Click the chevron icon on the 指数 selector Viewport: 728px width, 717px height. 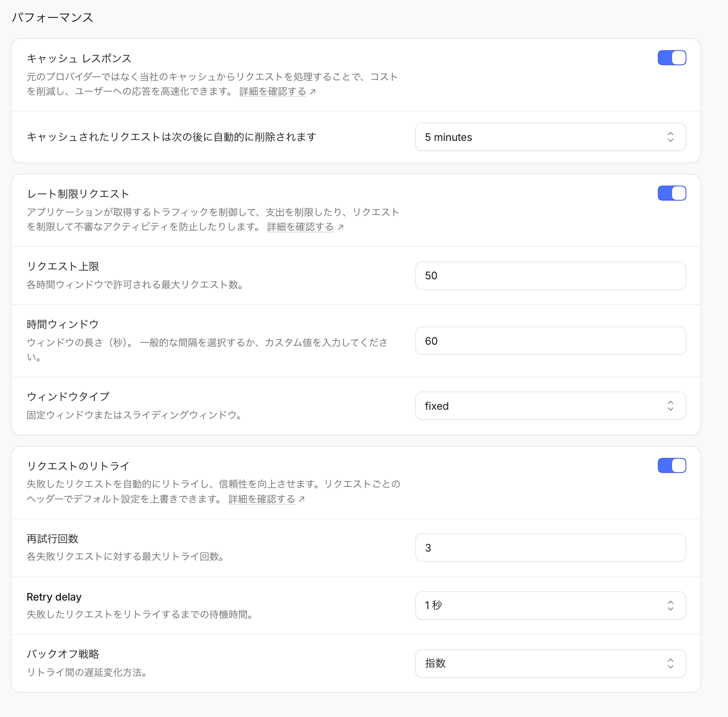pyautogui.click(x=671, y=664)
